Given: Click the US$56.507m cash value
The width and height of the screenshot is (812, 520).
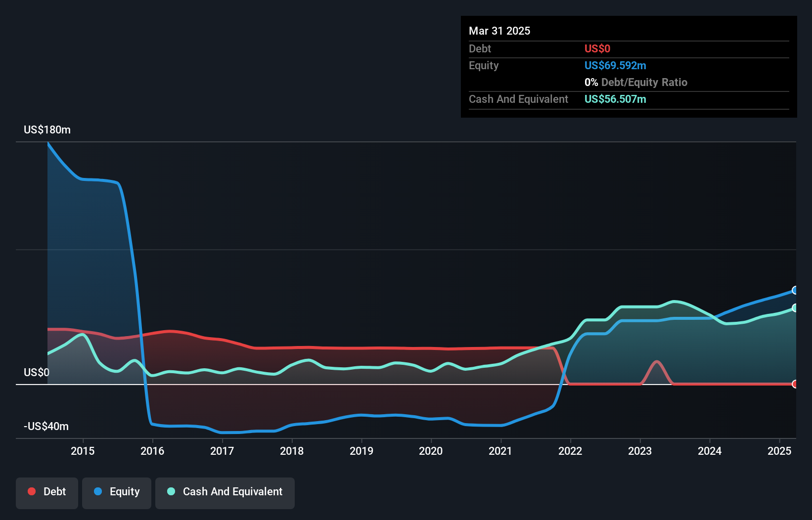Looking at the screenshot, I should coord(615,99).
